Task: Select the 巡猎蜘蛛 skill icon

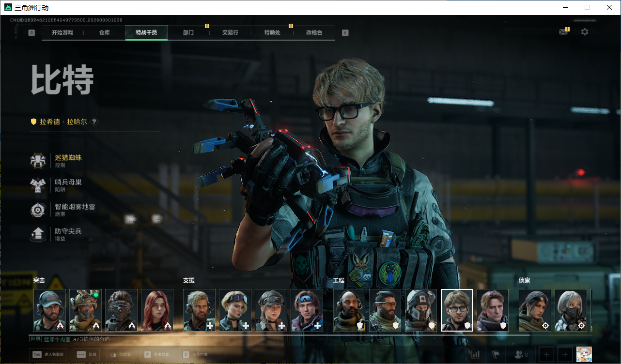Action: click(x=37, y=161)
